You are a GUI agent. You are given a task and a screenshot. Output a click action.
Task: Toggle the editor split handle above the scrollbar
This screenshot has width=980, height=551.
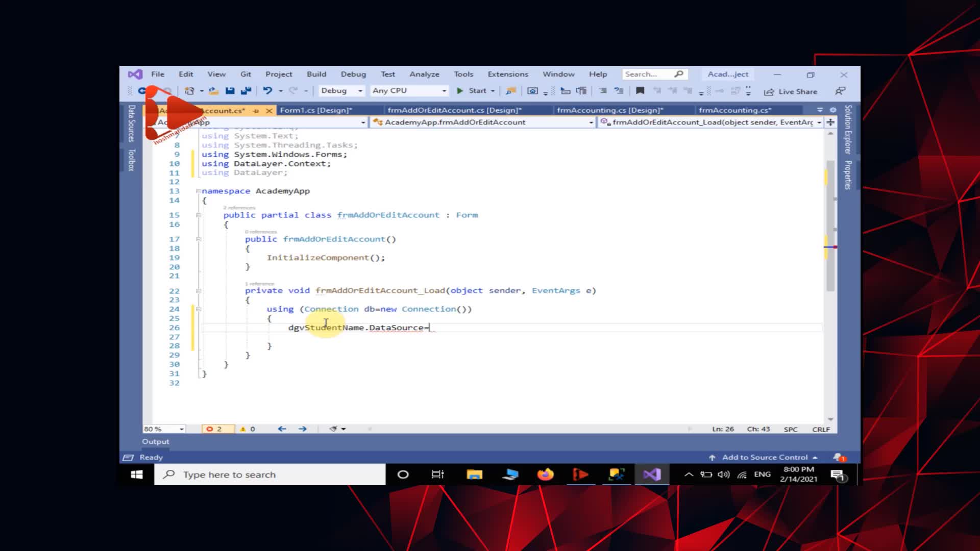[x=830, y=122]
